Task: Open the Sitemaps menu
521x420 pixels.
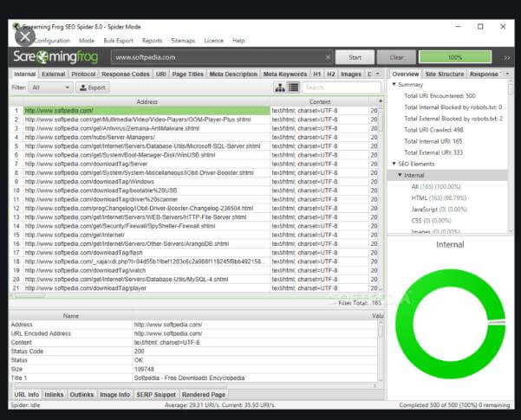Action: click(183, 41)
